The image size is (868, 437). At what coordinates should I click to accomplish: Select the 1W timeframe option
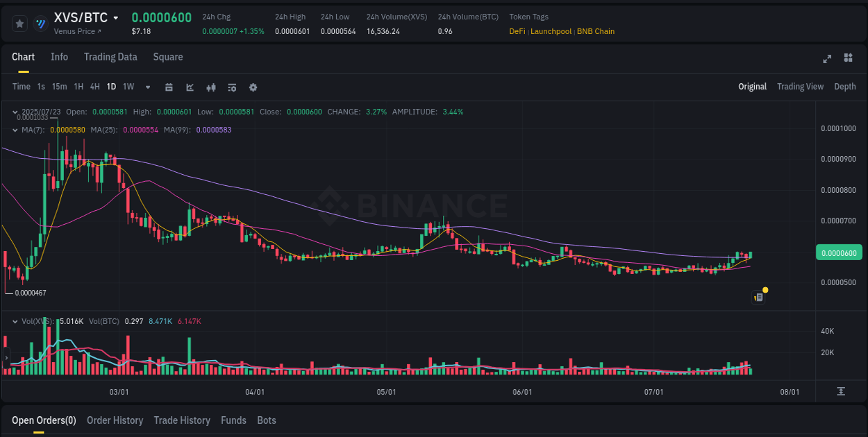pyautogui.click(x=128, y=87)
